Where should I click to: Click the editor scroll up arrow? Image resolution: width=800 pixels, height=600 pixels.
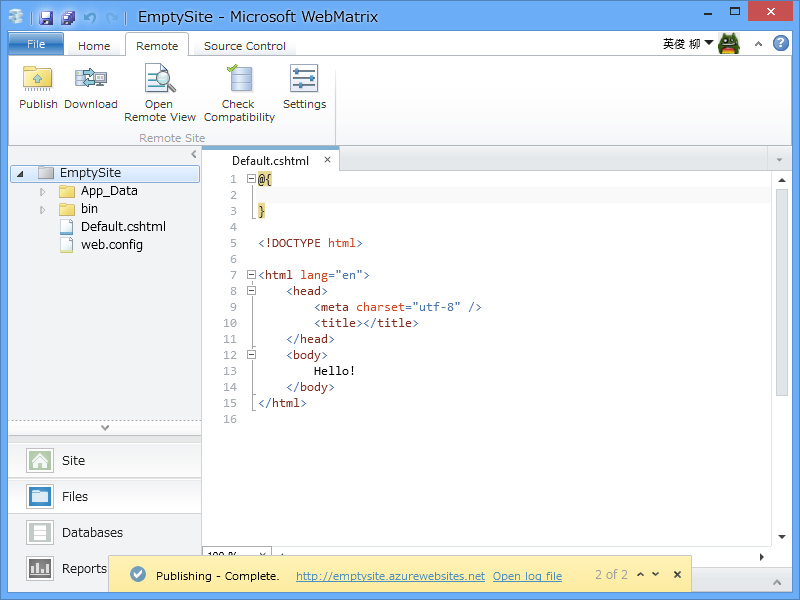coord(782,180)
